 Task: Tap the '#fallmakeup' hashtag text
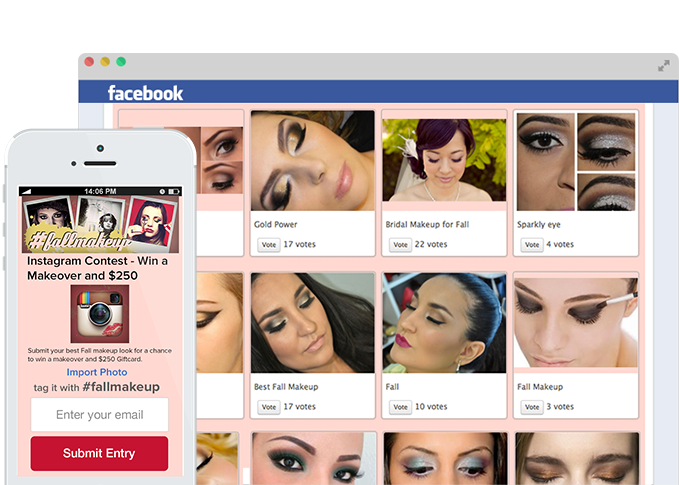coord(121,387)
